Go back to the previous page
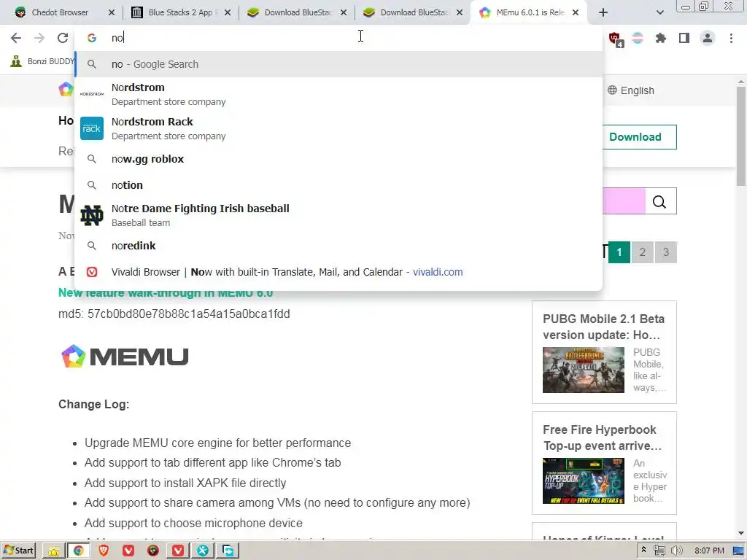The height and width of the screenshot is (560, 747). pyautogui.click(x=16, y=38)
